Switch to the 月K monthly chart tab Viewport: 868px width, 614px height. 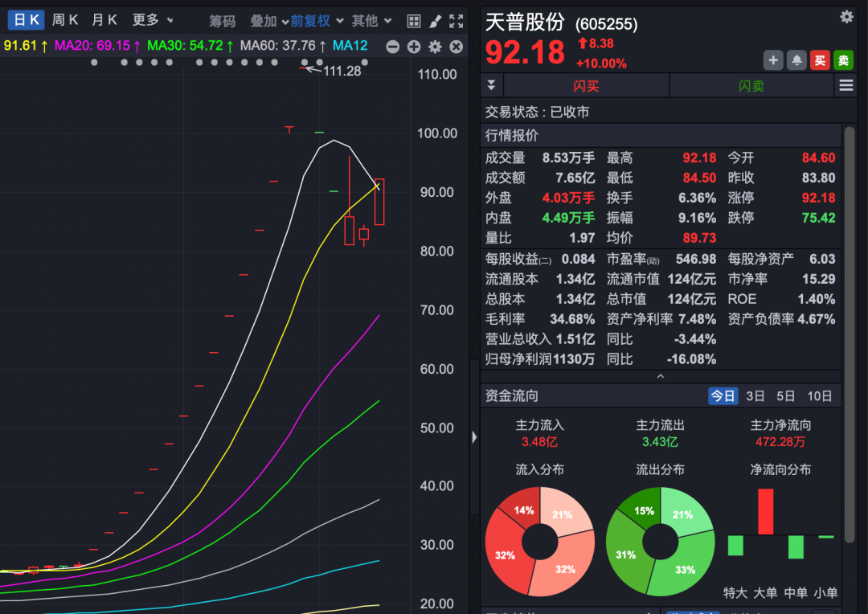click(104, 20)
